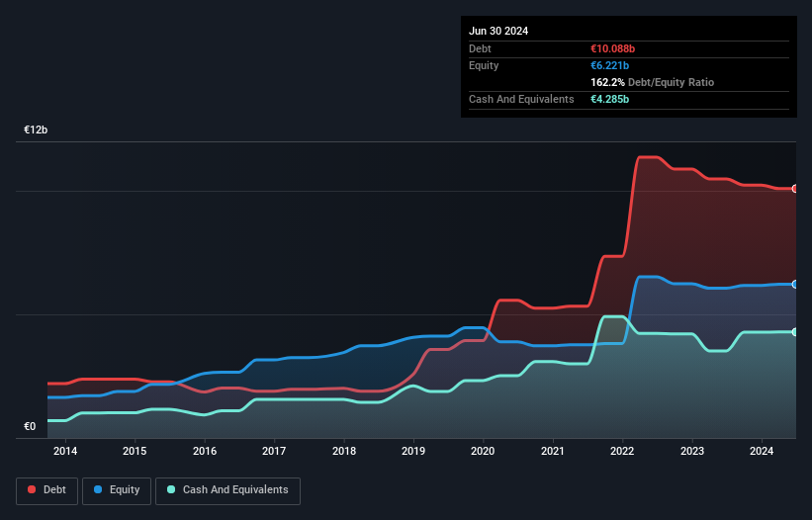Toggle Cash And Equivalents legend button
Viewport: 812px width, 520px height.
pyautogui.click(x=227, y=490)
